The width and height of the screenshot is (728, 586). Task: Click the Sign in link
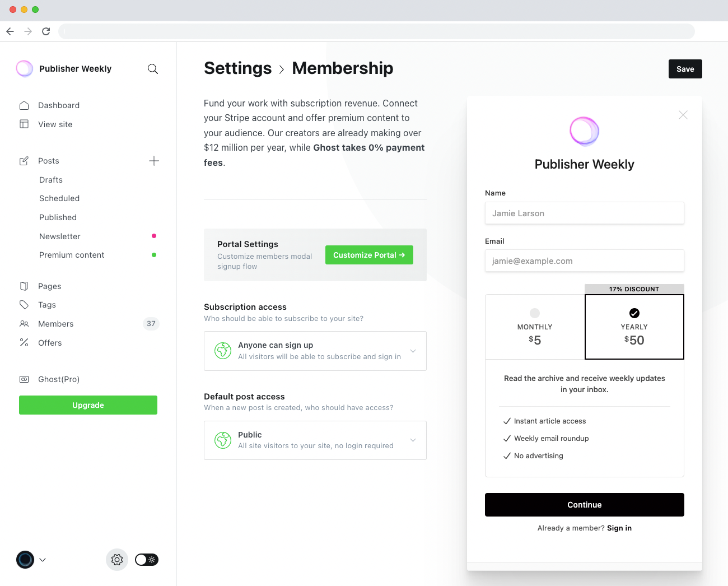[x=619, y=528]
